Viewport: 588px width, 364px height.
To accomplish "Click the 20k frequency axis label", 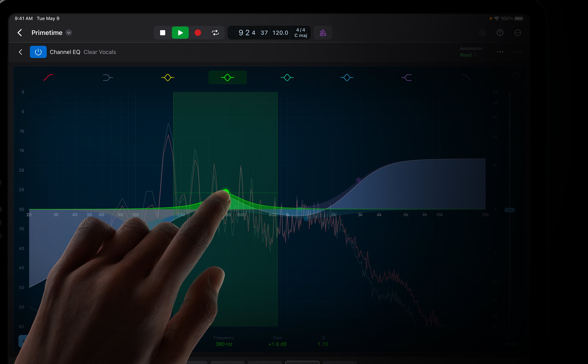I will pyautogui.click(x=485, y=214).
